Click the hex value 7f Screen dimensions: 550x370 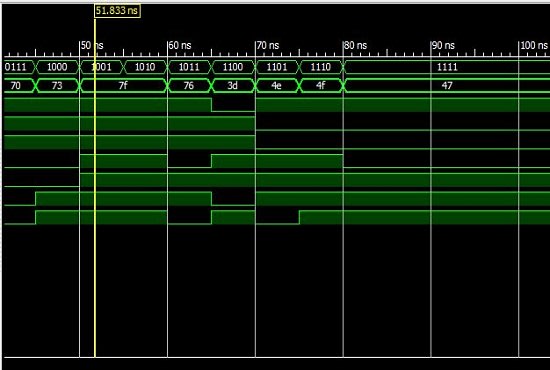(x=123, y=86)
